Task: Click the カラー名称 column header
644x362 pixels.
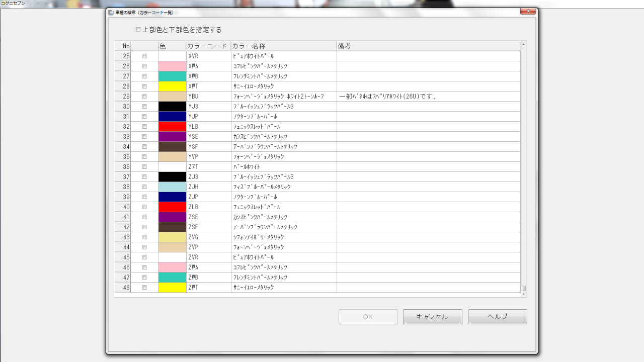Action: [x=284, y=46]
